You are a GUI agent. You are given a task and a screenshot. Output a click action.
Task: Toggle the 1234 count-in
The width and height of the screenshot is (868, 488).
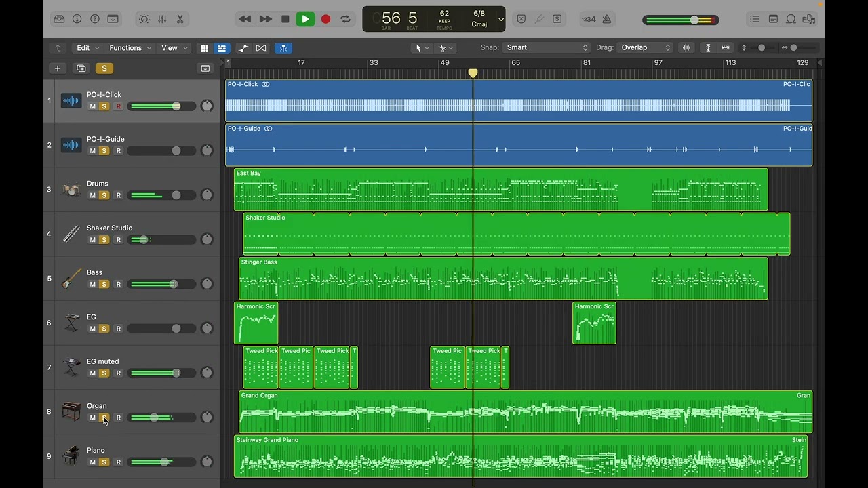[x=589, y=19]
